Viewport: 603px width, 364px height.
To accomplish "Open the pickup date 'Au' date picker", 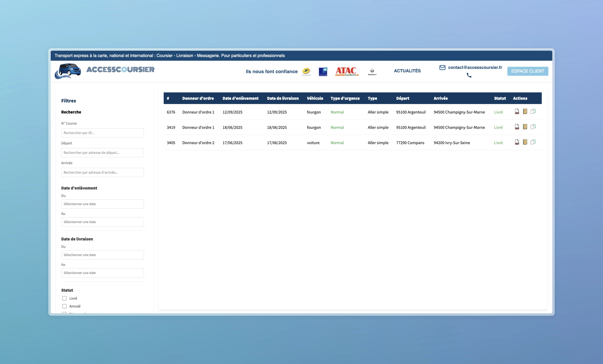I will tap(102, 222).
